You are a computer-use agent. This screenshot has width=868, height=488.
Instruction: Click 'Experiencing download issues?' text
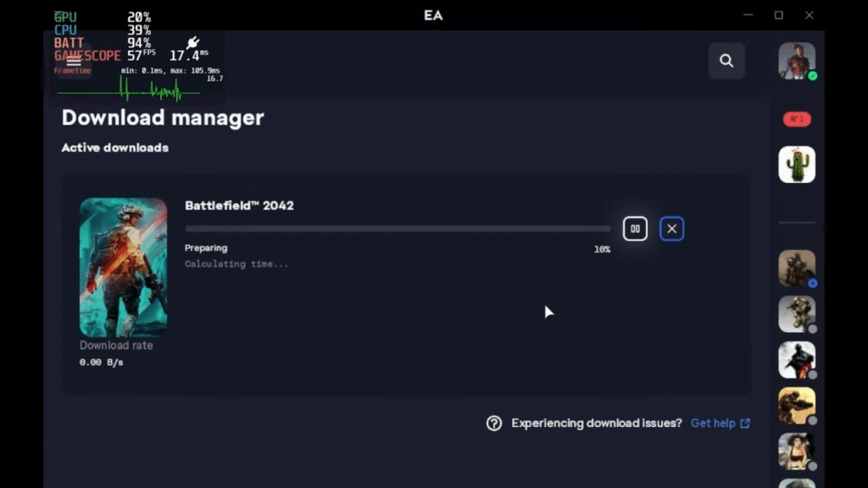(596, 424)
